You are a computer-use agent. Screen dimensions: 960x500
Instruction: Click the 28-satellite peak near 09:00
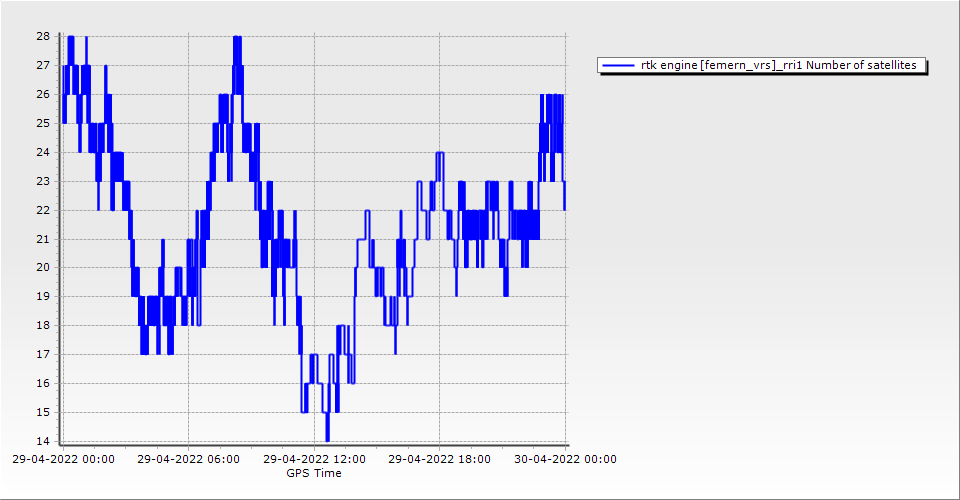tap(237, 37)
